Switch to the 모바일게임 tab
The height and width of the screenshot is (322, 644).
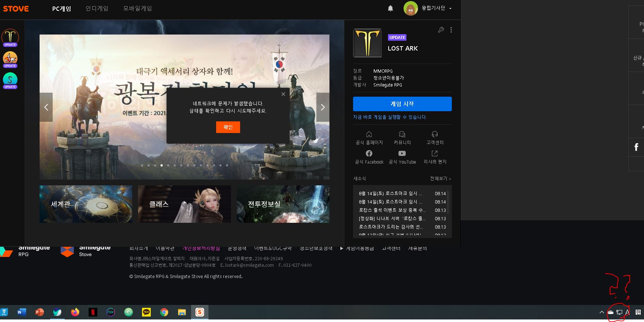[x=137, y=8]
